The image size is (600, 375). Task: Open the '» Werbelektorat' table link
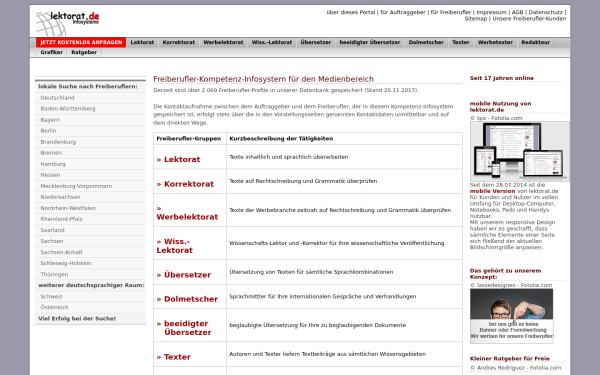(x=187, y=213)
